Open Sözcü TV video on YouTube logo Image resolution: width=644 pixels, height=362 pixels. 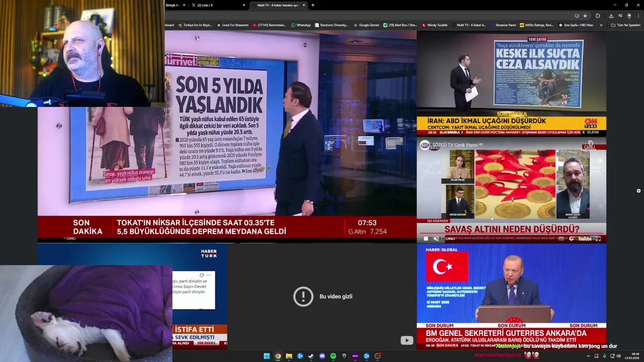(585, 239)
